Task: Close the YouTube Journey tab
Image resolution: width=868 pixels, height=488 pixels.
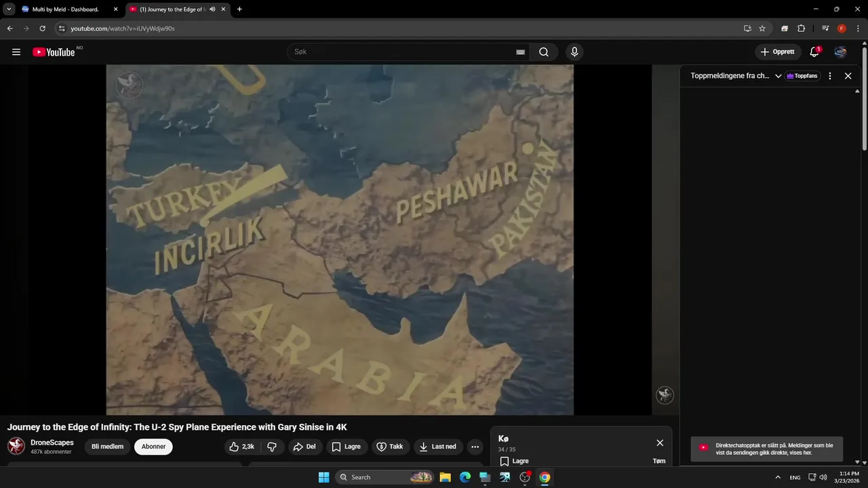Action: click(x=223, y=9)
